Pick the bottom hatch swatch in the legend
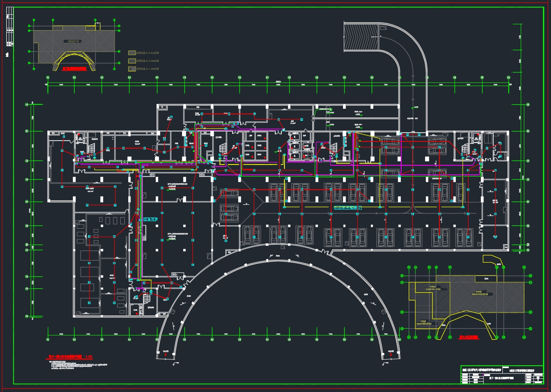551x392 pixels. 132,69
